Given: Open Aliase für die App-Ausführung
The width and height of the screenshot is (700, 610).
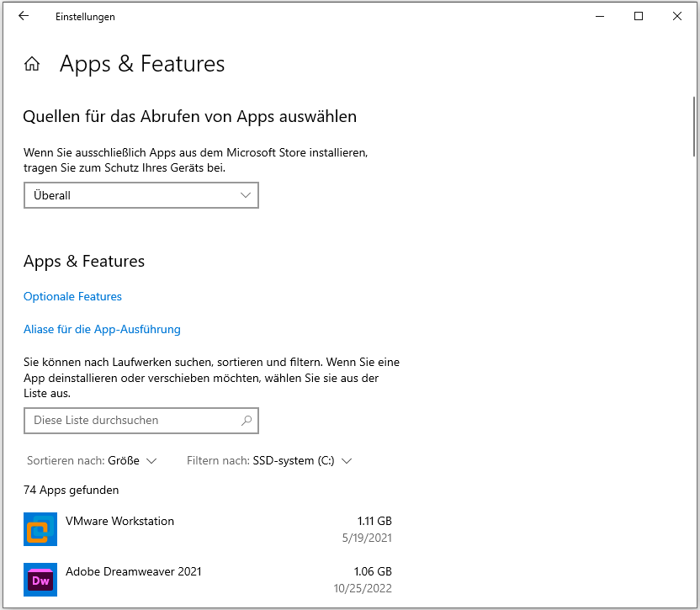Looking at the screenshot, I should [x=102, y=329].
